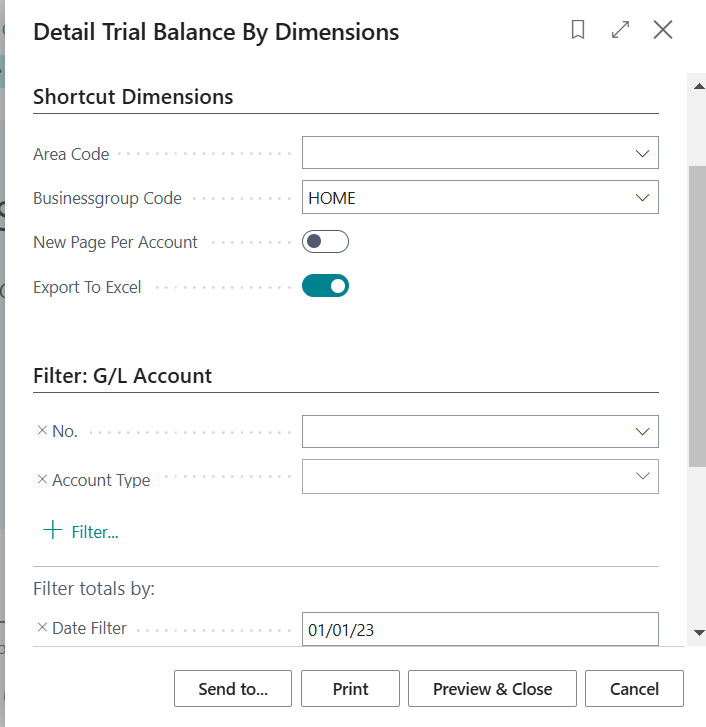Click the Businessgroup Code field showing HOME
This screenshot has height=727, width=706.
tap(480, 197)
